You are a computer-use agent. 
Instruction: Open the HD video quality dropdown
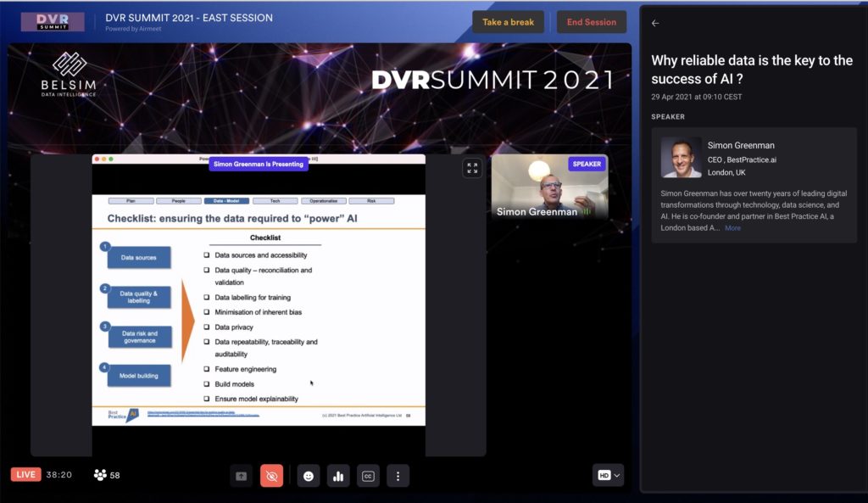pyautogui.click(x=609, y=475)
